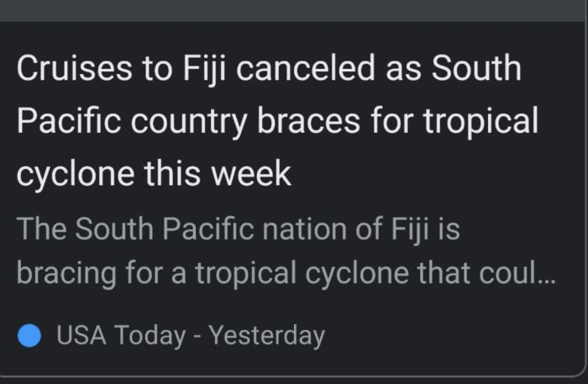Screen dimensions: 588x384
Task: Click 'Fiji is' in the gray summary
Action: tap(426, 229)
